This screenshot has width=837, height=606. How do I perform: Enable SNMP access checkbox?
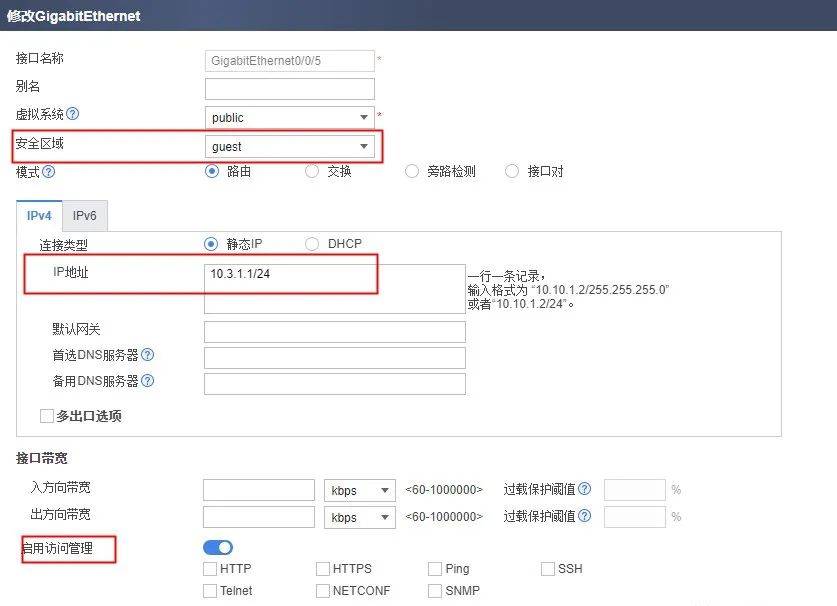pos(435,591)
